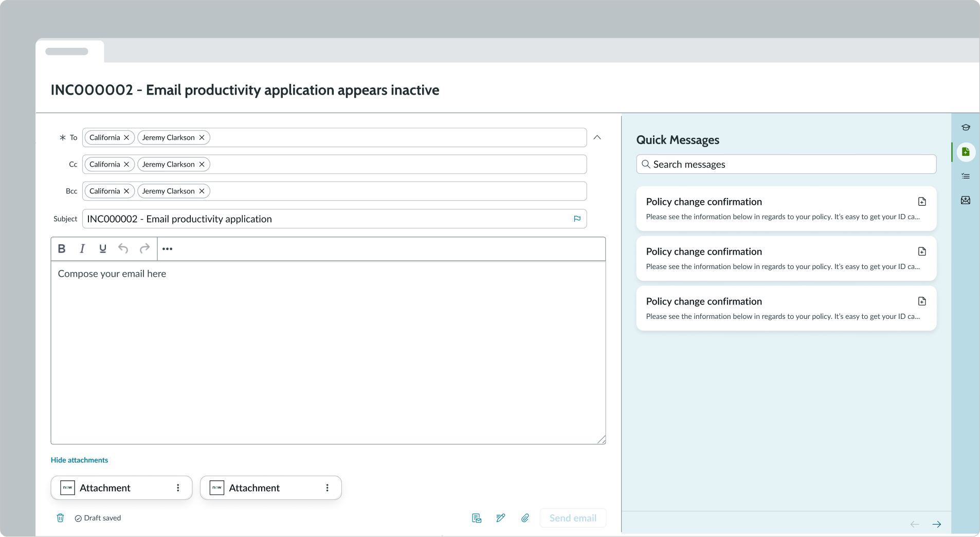Click the resize handle corner of composer
This screenshot has height=537, width=980.
click(x=602, y=440)
